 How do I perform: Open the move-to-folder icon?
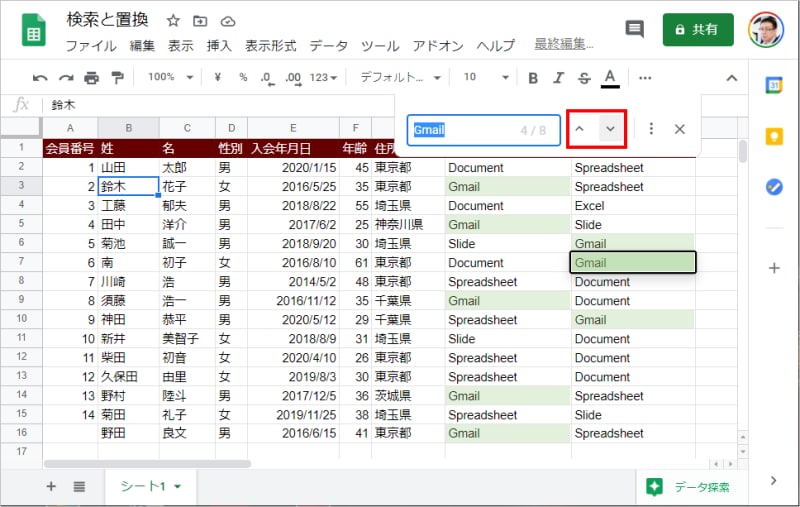200,21
